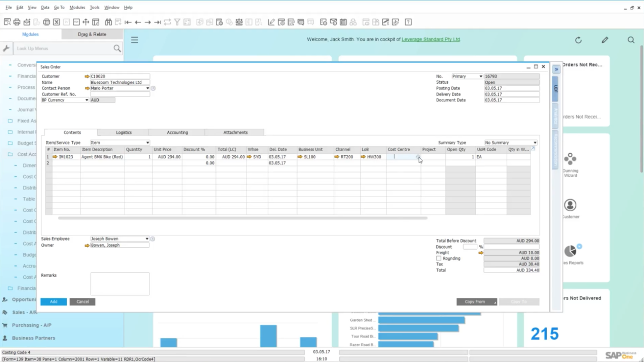Click the items grid horizontal scrollbar
Screen dimensions: 644x362
tap(242, 218)
